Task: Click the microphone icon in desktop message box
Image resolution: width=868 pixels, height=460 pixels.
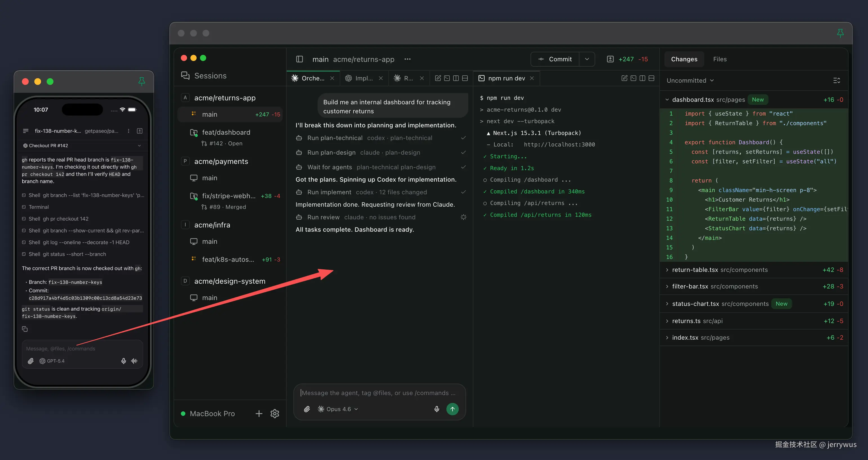Action: click(437, 409)
